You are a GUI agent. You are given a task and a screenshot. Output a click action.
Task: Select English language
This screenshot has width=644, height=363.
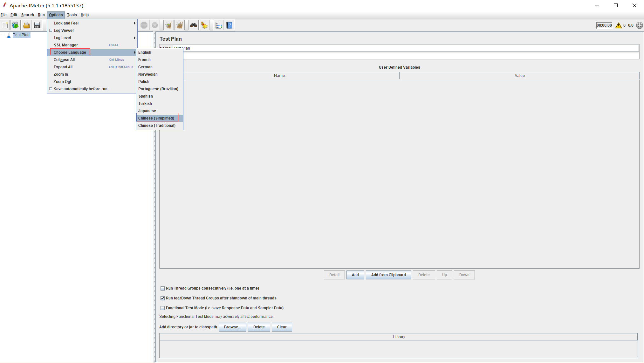click(160, 52)
